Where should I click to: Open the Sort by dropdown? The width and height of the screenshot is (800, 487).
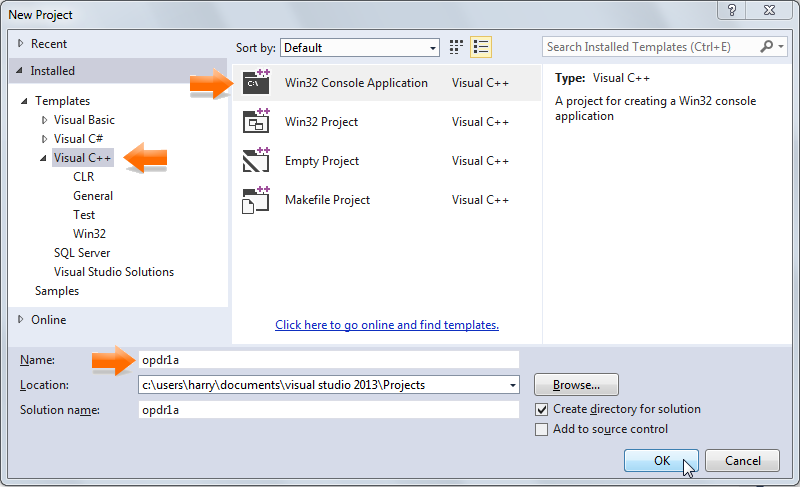coord(360,47)
